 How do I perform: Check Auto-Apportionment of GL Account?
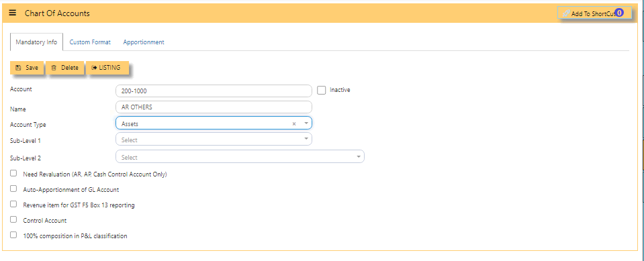click(13, 189)
